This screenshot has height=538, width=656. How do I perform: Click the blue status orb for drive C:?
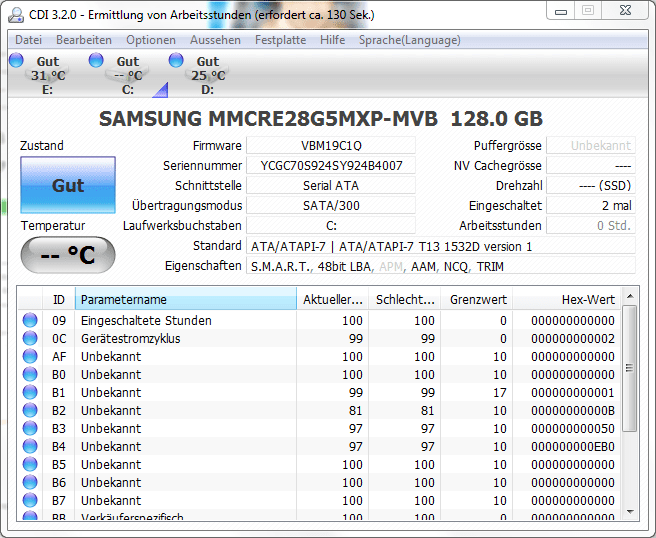pyautogui.click(x=96, y=60)
